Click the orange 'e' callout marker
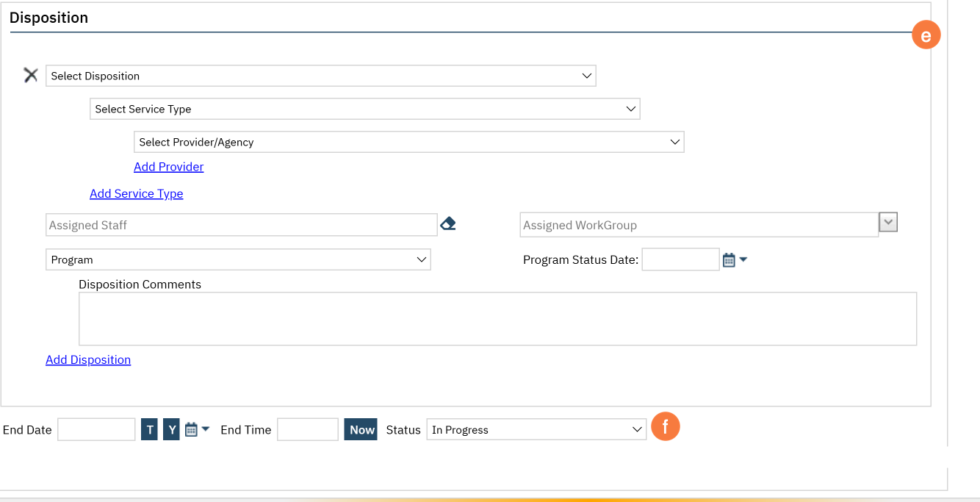 [926, 35]
